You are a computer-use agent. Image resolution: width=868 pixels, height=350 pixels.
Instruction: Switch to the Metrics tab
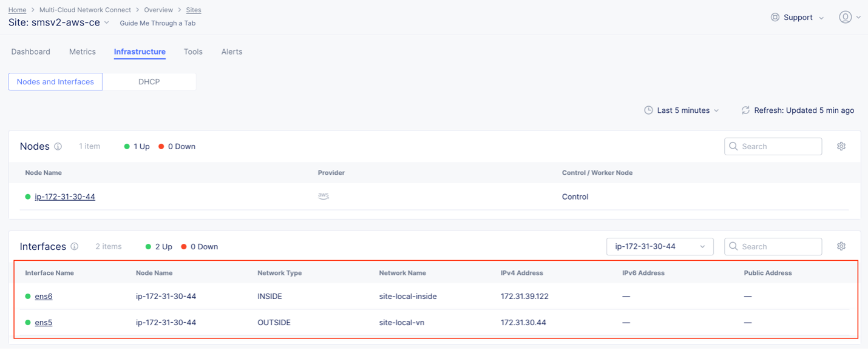(x=82, y=52)
